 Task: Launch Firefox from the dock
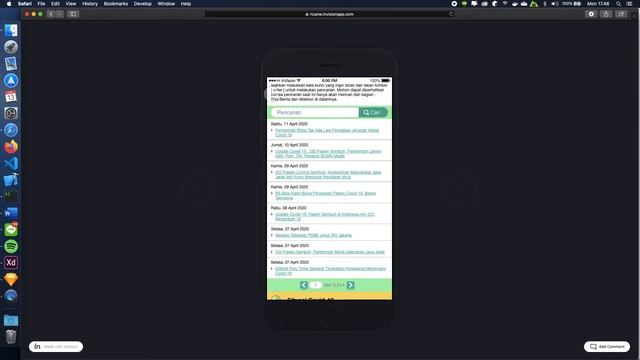(x=11, y=147)
